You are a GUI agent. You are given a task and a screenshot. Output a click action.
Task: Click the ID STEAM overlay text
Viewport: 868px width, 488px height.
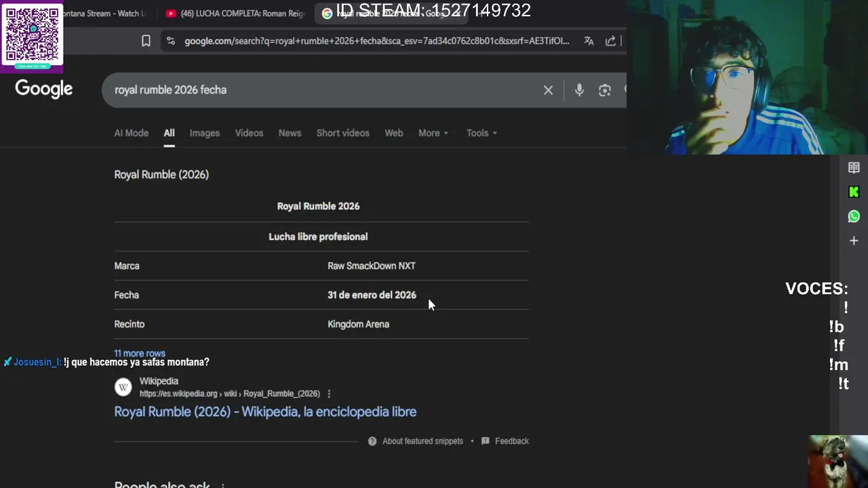(x=433, y=10)
